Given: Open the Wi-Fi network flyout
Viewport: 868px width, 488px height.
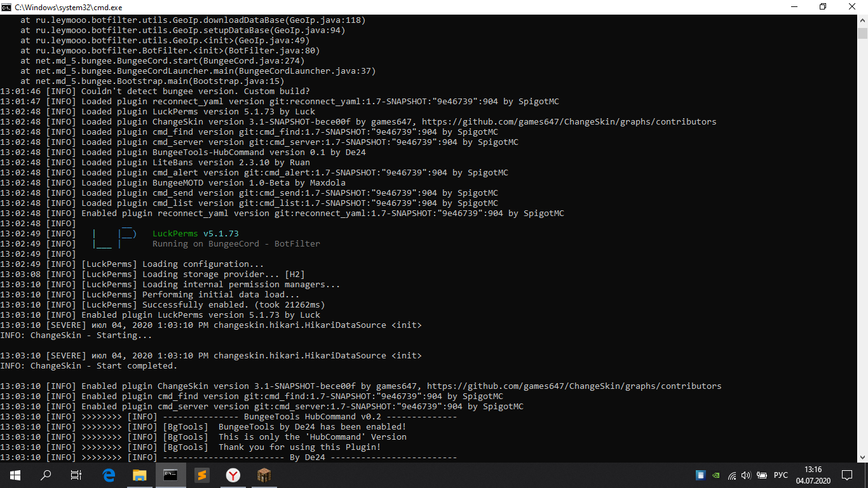Looking at the screenshot, I should click(x=732, y=475).
